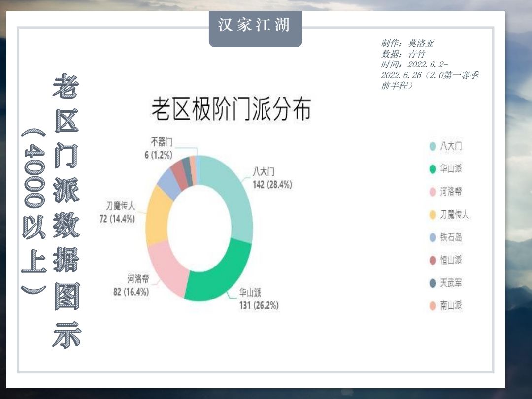532x399 pixels.
Task: Click the 6 (1.2%) data label
Action: tap(159, 155)
